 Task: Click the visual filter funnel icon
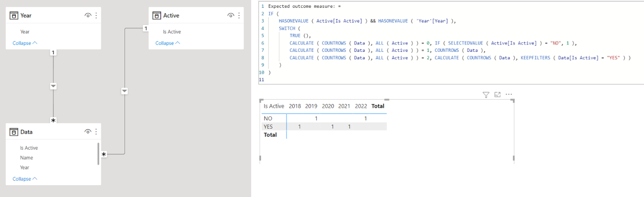pyautogui.click(x=486, y=95)
